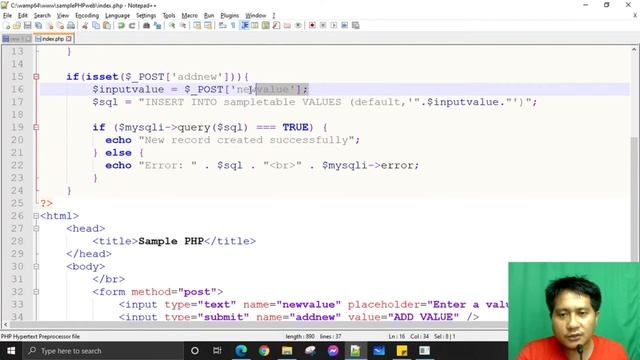Collapse the form fold at line 32
The width and height of the screenshot is (640, 360).
pos(36,292)
